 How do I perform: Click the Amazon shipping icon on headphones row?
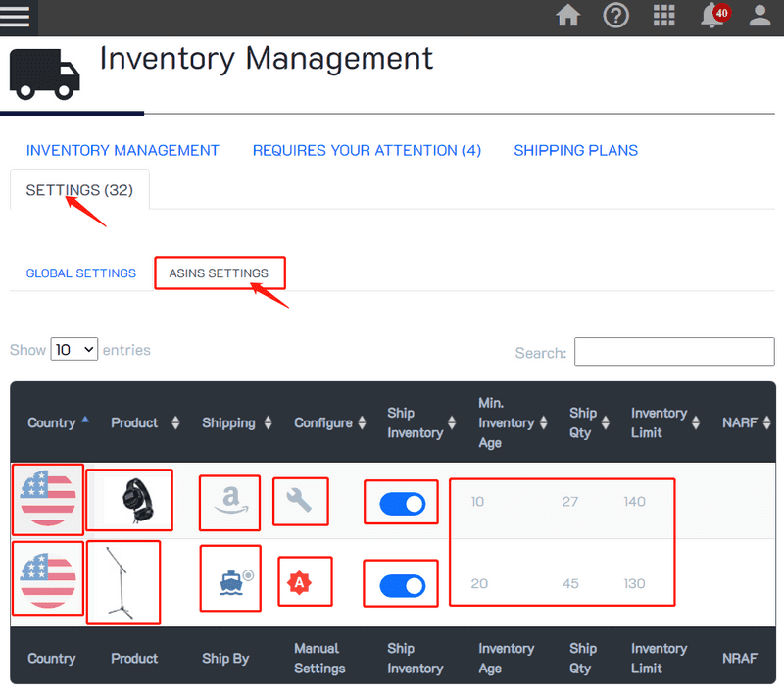tap(229, 500)
